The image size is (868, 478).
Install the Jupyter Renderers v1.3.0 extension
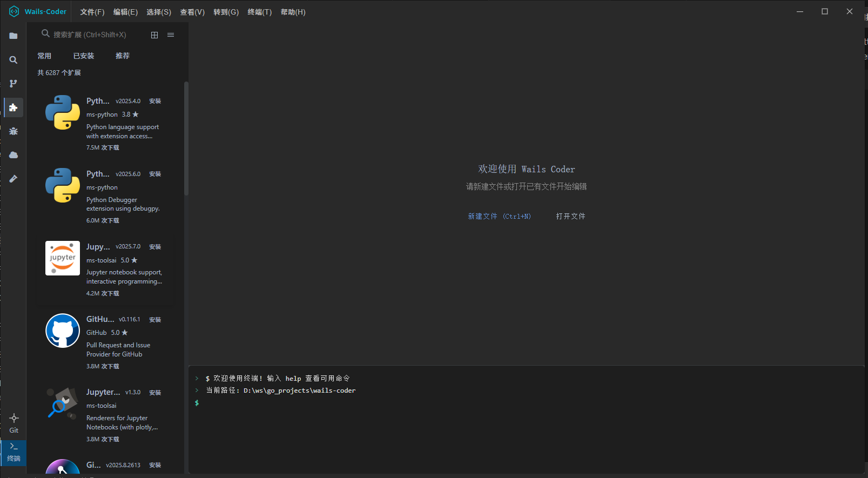pos(155,393)
